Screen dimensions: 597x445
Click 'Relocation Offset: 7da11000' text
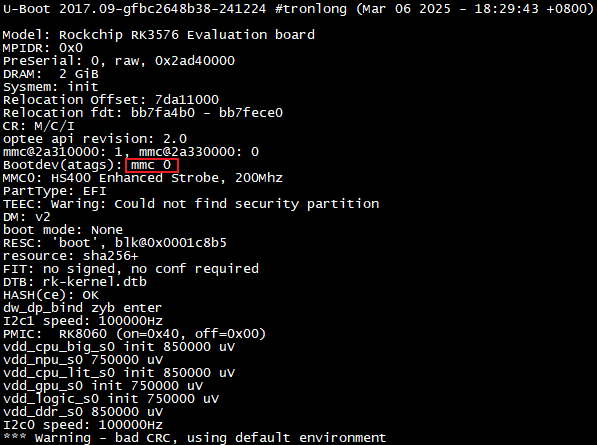point(111,100)
